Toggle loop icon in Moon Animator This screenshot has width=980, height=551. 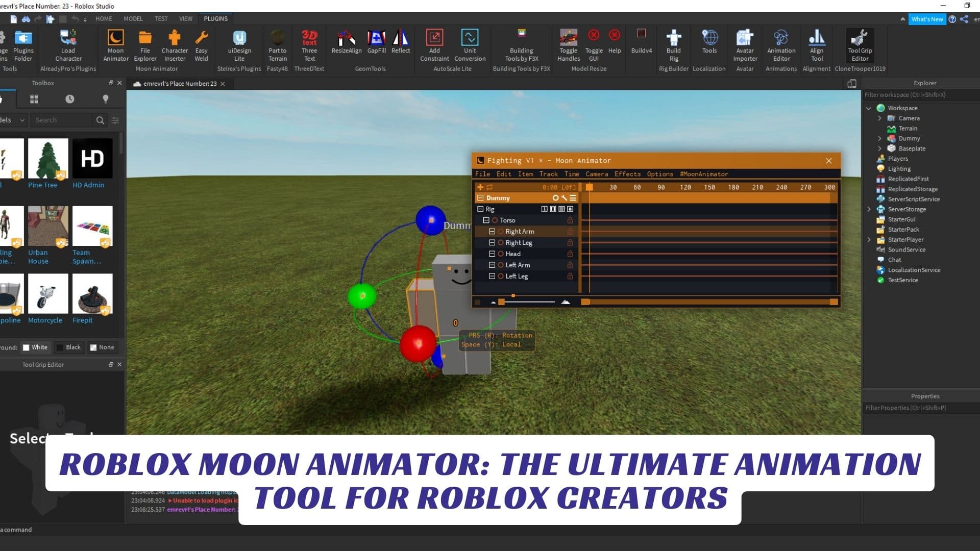tap(489, 187)
